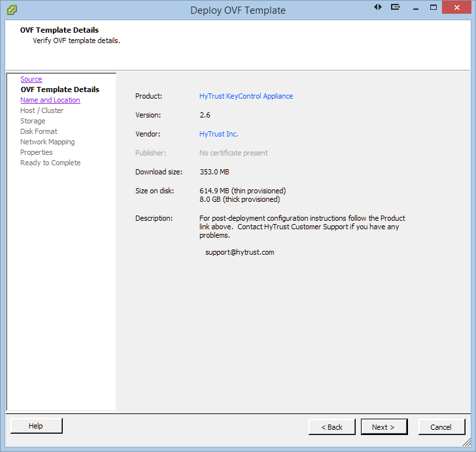This screenshot has height=452, width=476.
Task: Click the Help button
Action: [36, 426]
